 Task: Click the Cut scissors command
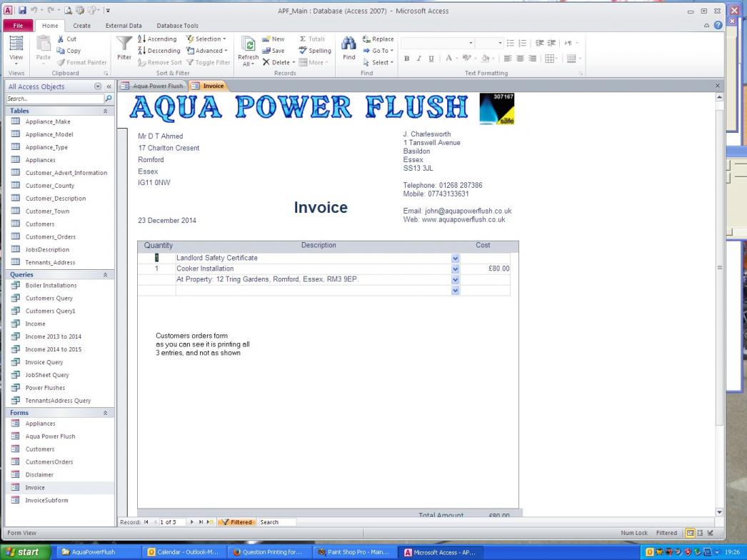click(x=66, y=39)
